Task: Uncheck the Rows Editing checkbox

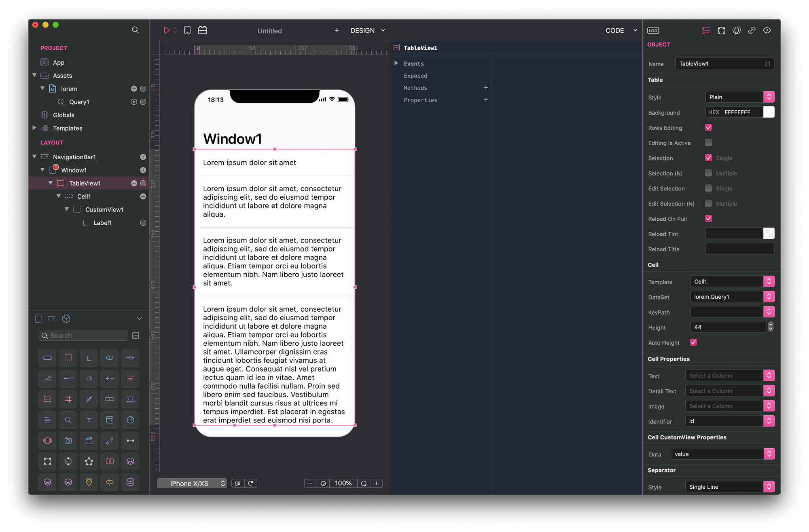Action: coord(708,128)
